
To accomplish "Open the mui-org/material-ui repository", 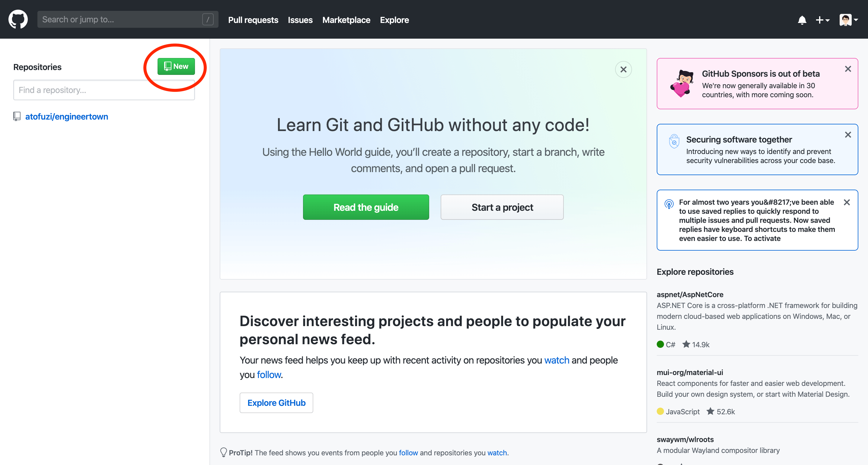I will [x=690, y=372].
